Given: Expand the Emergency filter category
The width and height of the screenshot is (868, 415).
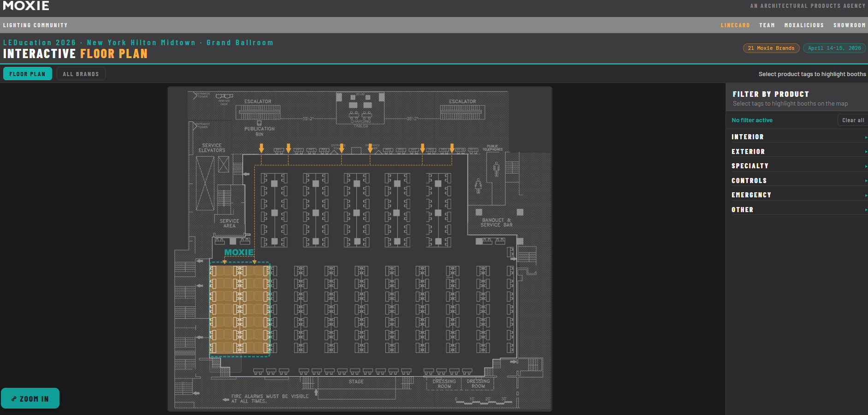Looking at the screenshot, I should tap(799, 195).
